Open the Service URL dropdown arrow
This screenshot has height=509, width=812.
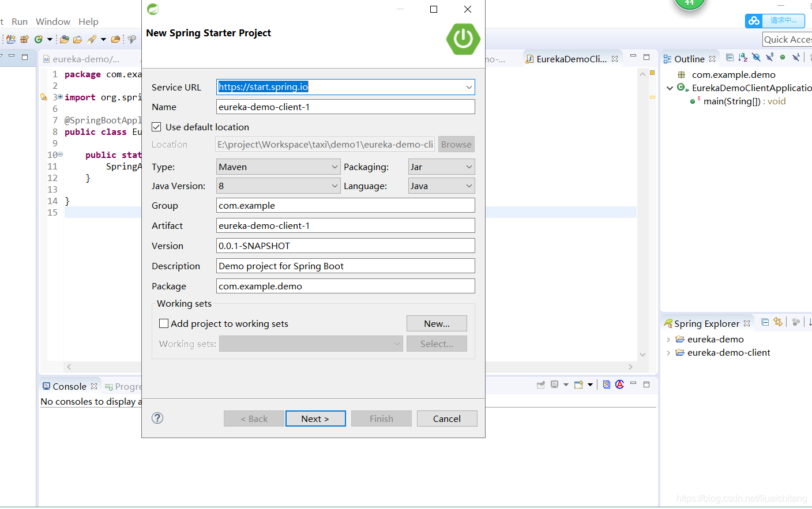click(x=469, y=87)
